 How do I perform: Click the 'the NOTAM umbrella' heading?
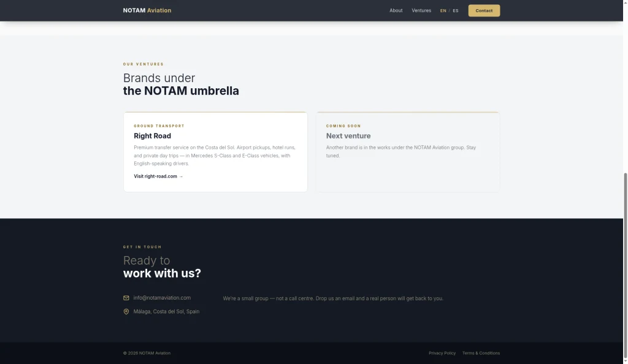tap(181, 91)
